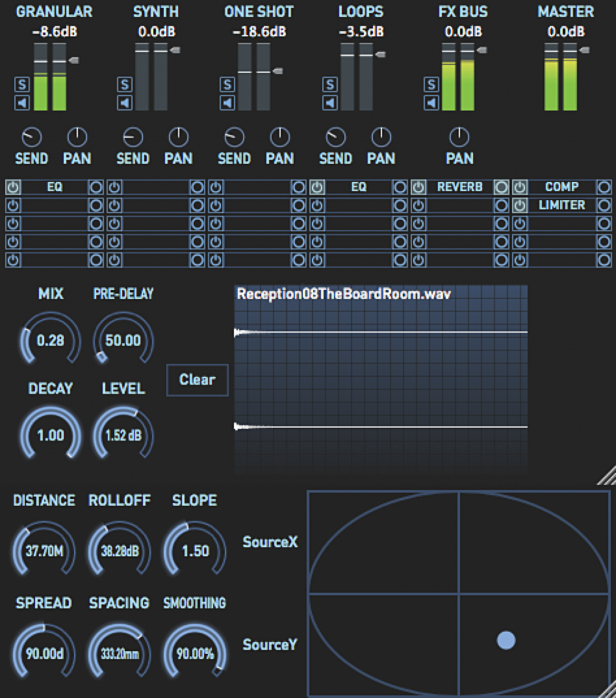Screen dimensions: 616x698
Task: Toggle power on SYNTH first insert slot
Action: click(x=114, y=187)
